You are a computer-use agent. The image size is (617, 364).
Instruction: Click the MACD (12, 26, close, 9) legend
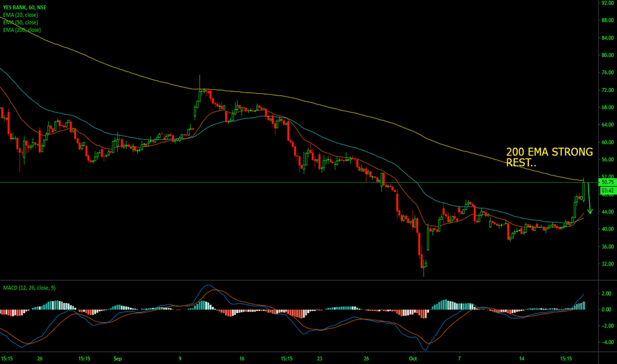[29, 288]
